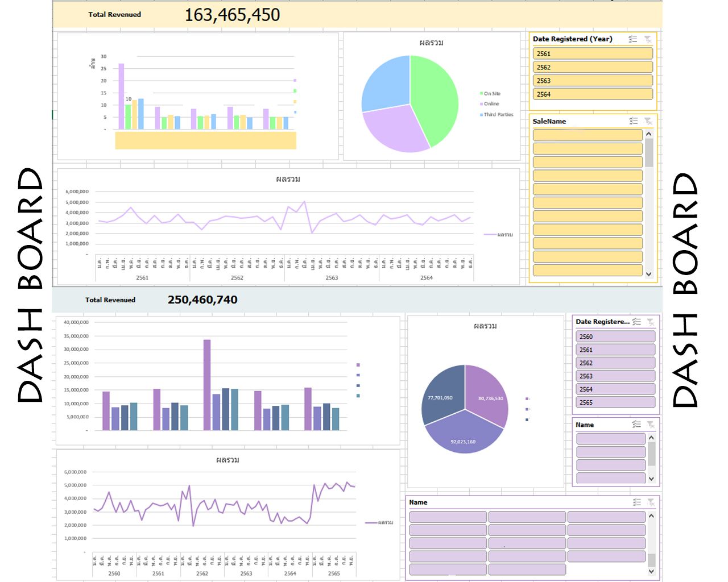Click down arrow of small Name slicer
728x582 pixels.
click(x=651, y=479)
